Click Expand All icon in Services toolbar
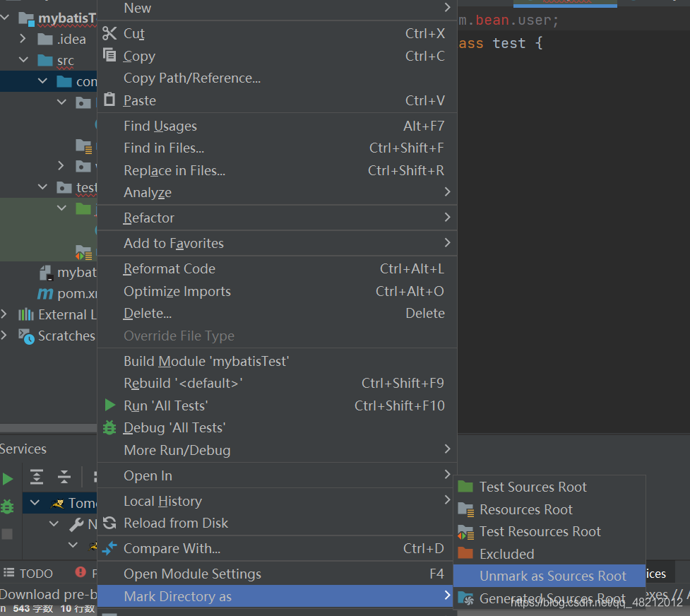 (x=37, y=476)
